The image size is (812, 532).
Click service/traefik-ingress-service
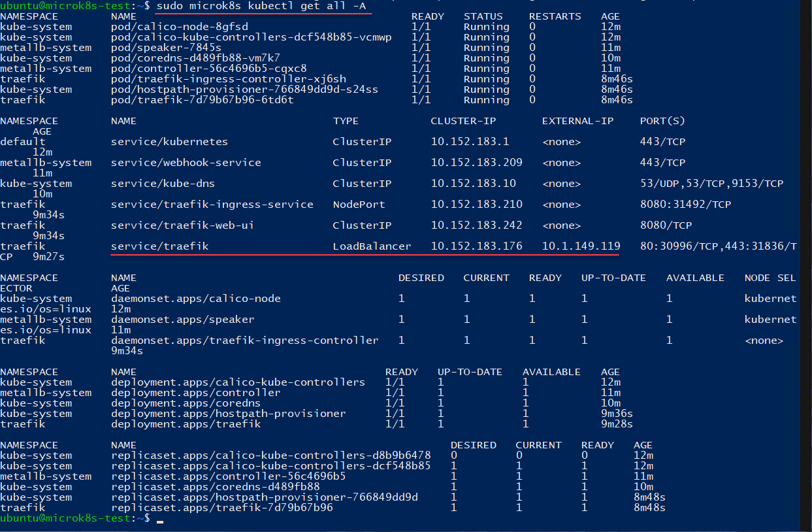[212, 205]
